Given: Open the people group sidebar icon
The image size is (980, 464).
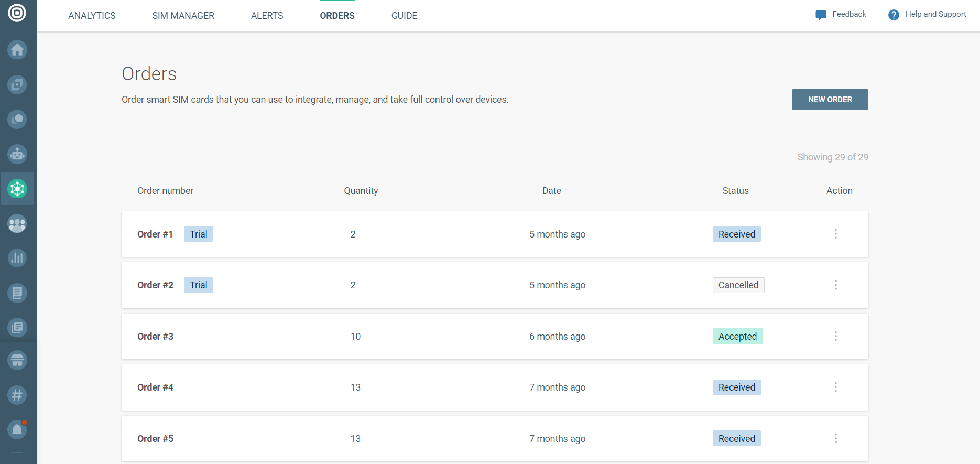Looking at the screenshot, I should tap(17, 224).
